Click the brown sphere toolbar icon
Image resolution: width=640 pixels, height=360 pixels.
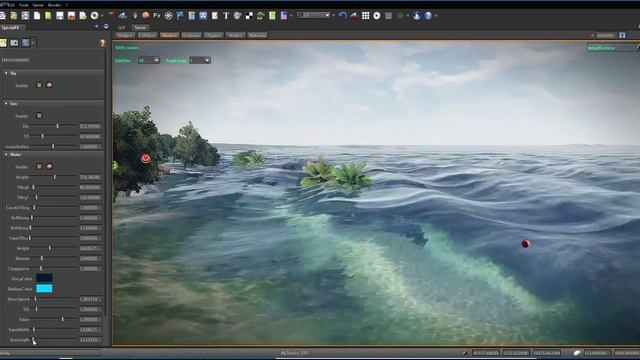[x=145, y=16]
